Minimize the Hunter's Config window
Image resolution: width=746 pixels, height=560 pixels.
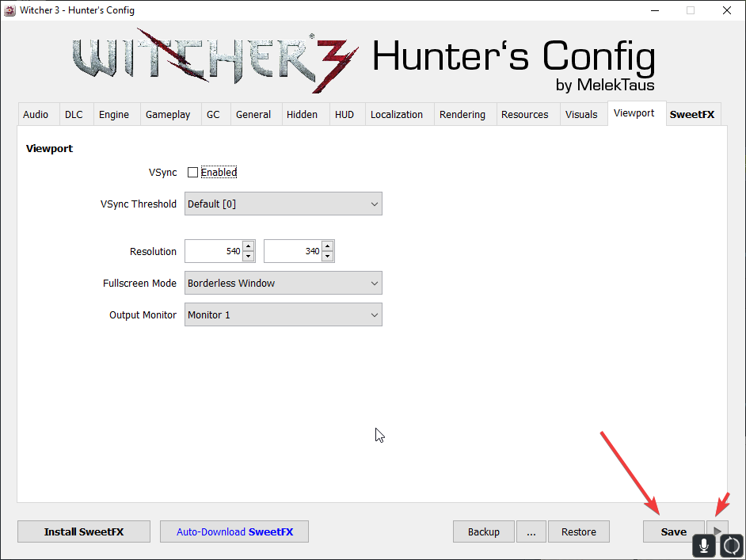coord(655,10)
